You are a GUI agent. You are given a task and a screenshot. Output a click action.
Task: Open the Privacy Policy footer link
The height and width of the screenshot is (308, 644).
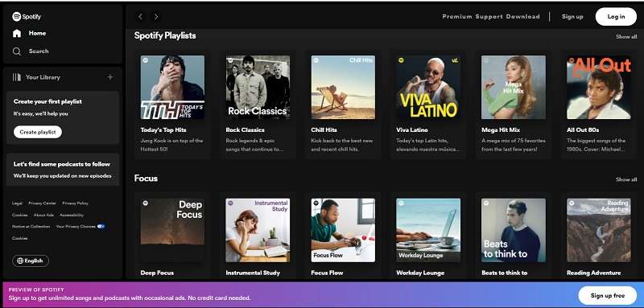(x=75, y=203)
